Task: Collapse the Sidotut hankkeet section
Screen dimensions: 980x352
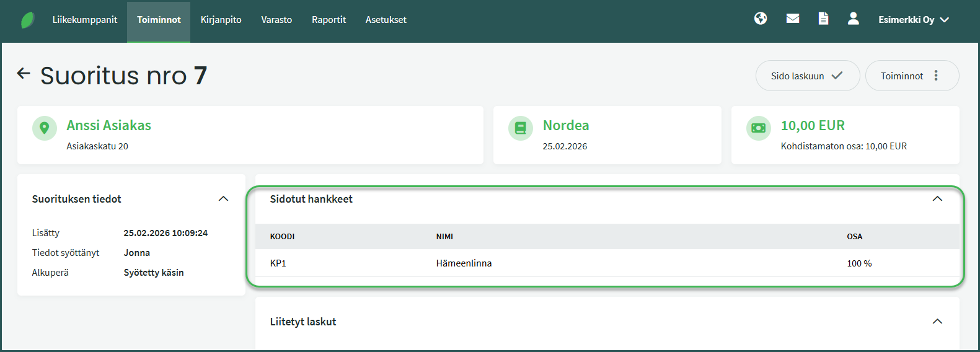Action: 937,199
